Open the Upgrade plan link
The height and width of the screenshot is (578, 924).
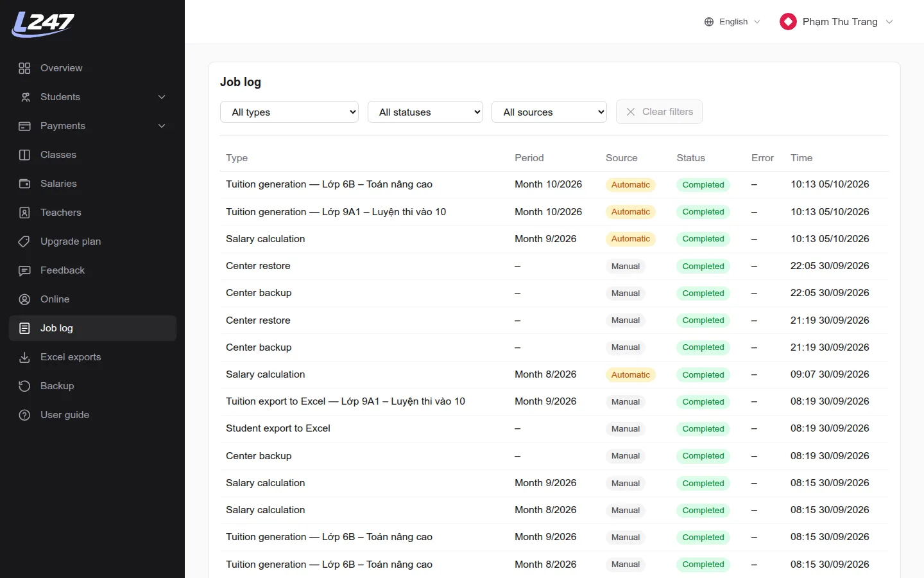click(x=92, y=241)
